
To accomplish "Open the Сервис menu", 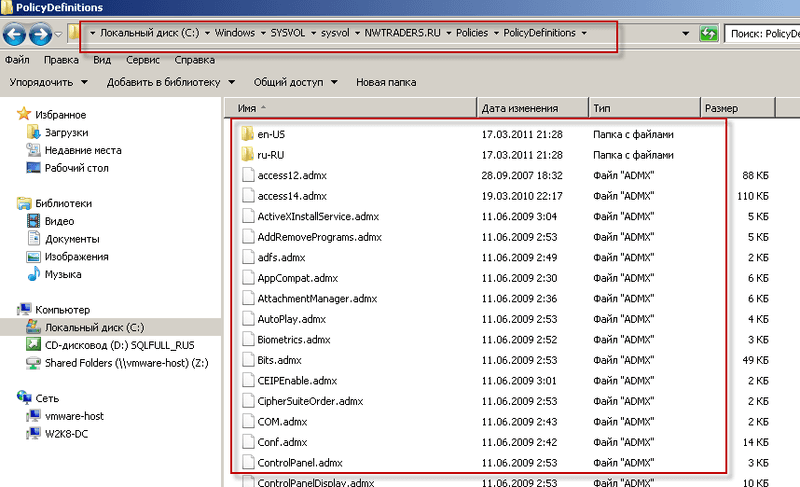I will (x=143, y=60).
